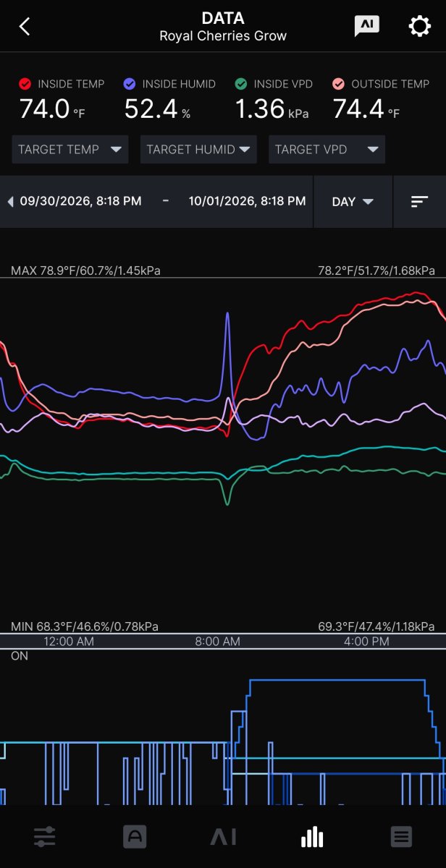Open the notes list tab in bottom bar
The height and width of the screenshot is (868, 446).
[401, 837]
